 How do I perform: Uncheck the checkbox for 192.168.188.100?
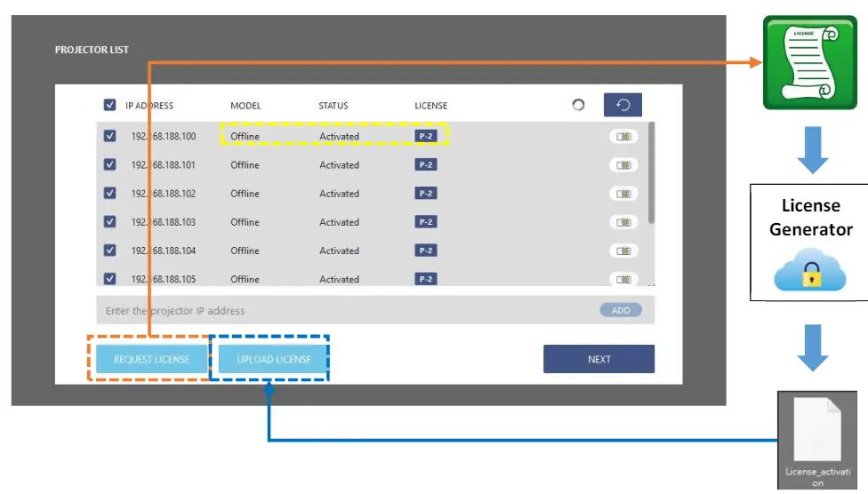pos(109,137)
